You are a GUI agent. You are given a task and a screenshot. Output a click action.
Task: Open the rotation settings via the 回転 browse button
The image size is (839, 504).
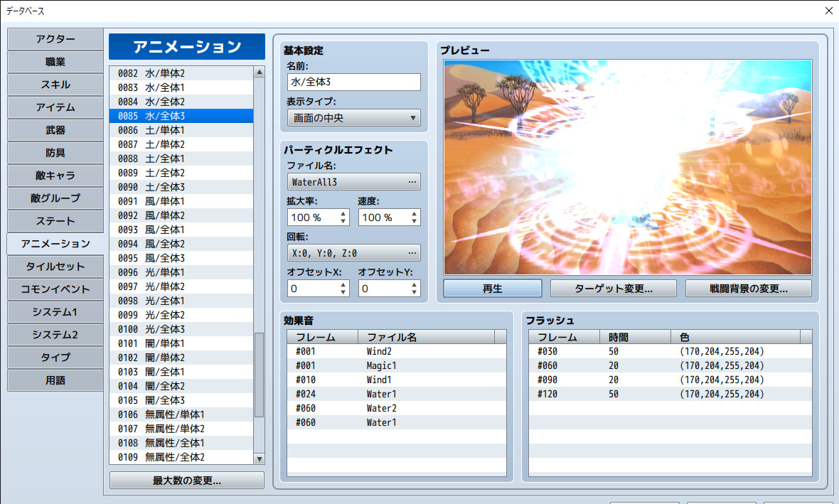[x=412, y=252]
